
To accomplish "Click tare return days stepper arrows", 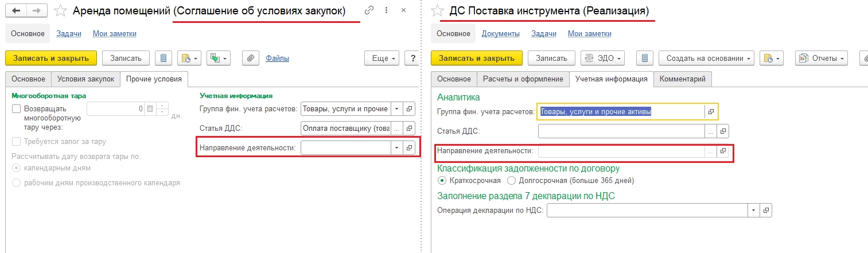I will pos(162,108).
